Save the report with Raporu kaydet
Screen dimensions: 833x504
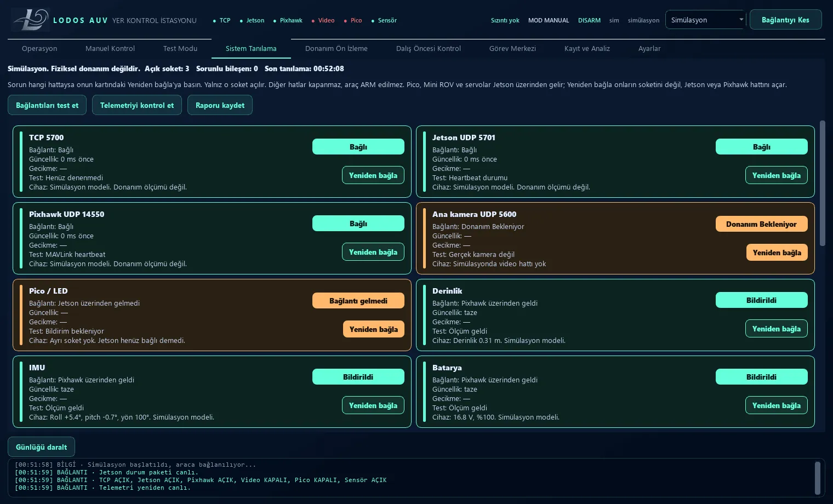point(220,105)
